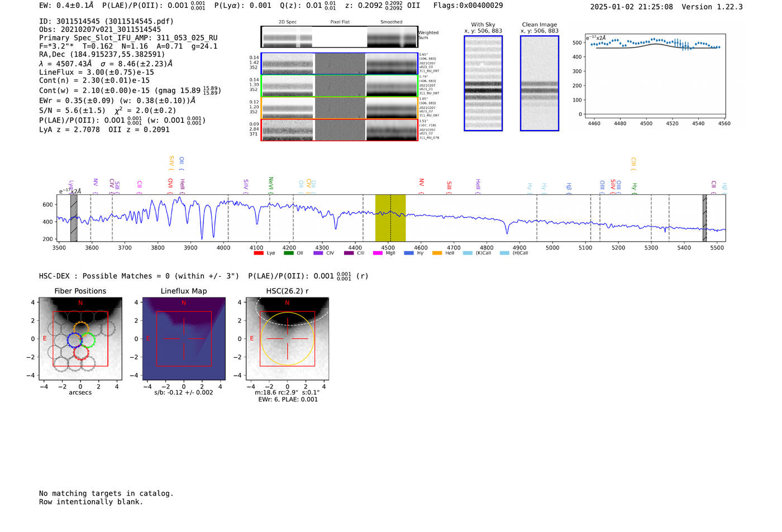Click the 'm:18.6 rc:2.9" s:0.1"' caption
Image resolution: width=782 pixels, height=532 pixels.
(287, 392)
